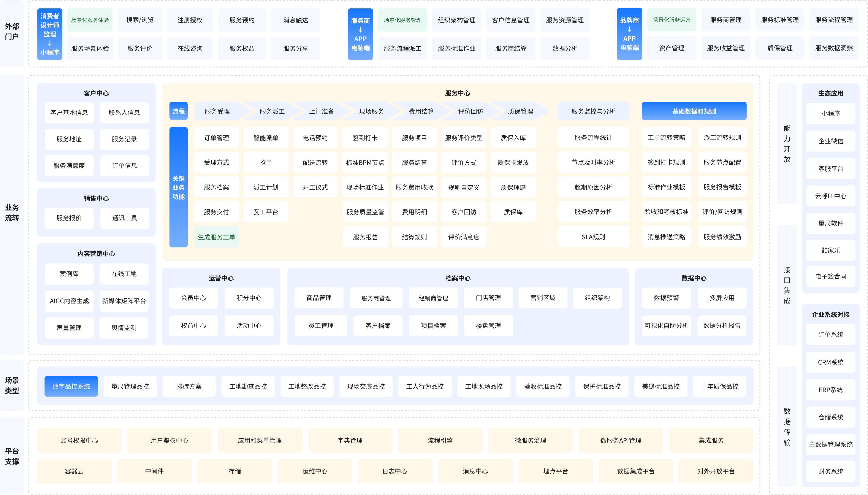
Task: Click the 开工仪式 box
Action: 315,187
